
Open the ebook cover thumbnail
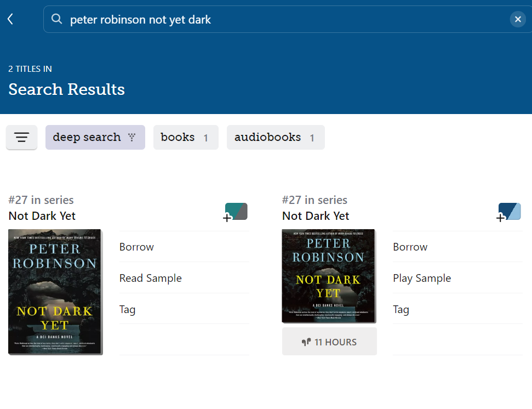[55, 292]
